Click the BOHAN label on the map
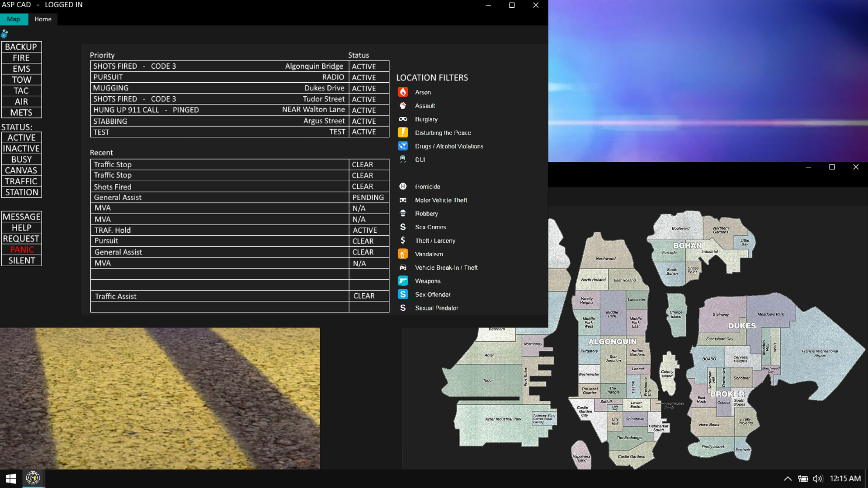Image resolution: width=868 pixels, height=488 pixels. point(688,245)
